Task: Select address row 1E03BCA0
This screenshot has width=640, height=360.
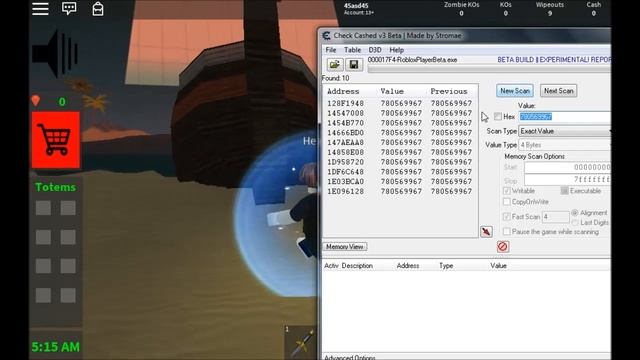Action: (x=400, y=182)
